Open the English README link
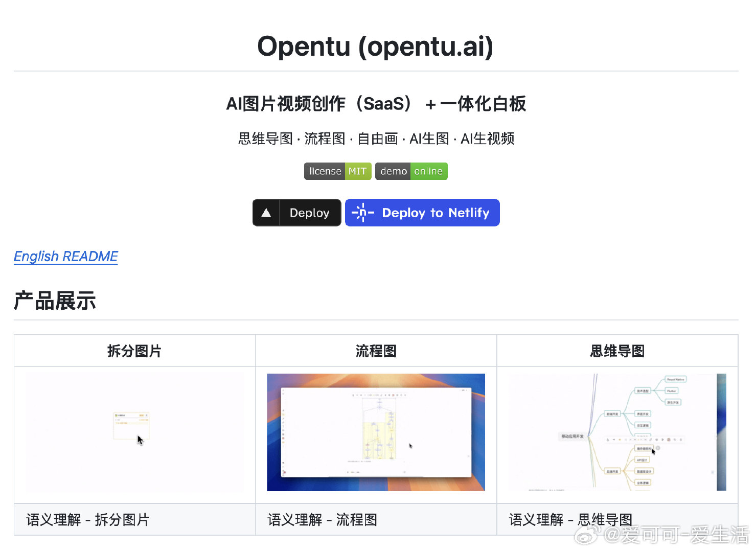 coord(66,257)
